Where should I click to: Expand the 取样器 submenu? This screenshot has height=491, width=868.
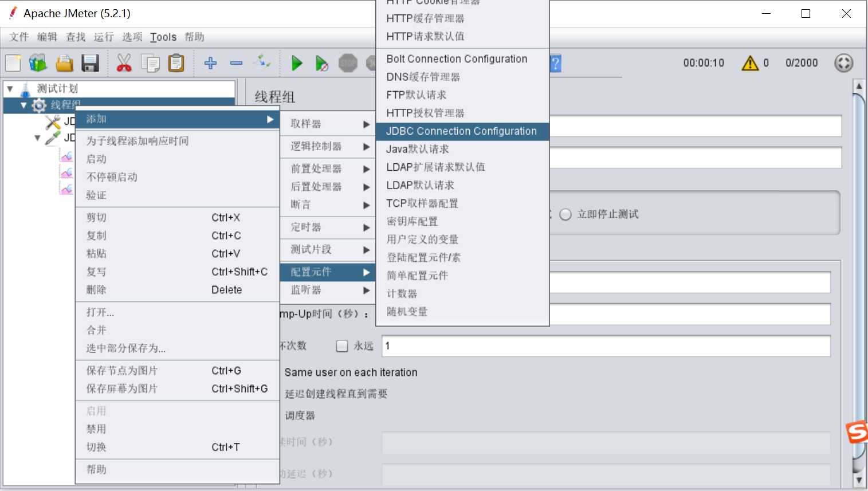click(328, 124)
